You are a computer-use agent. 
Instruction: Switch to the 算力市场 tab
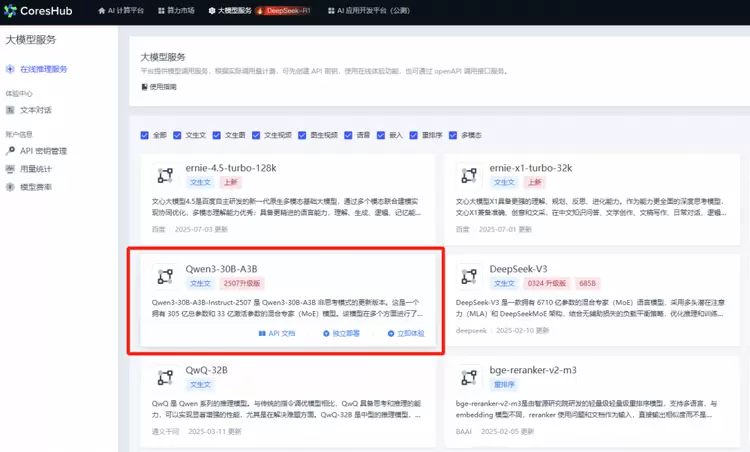[x=180, y=10]
